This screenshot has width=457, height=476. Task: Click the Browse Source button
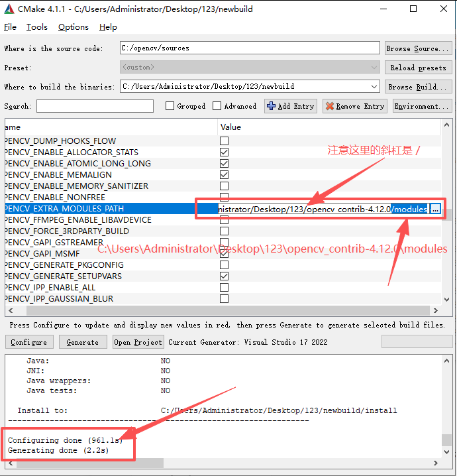pyautogui.click(x=419, y=48)
